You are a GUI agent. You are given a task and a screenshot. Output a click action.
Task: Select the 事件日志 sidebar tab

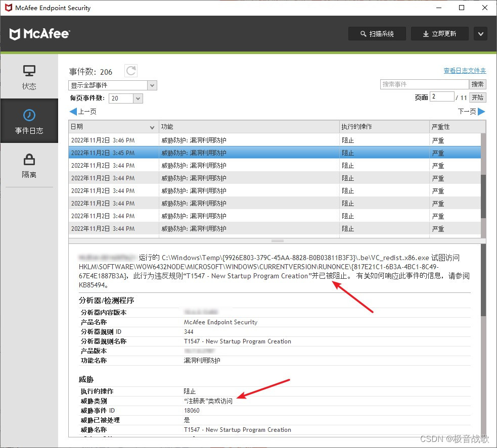29,121
